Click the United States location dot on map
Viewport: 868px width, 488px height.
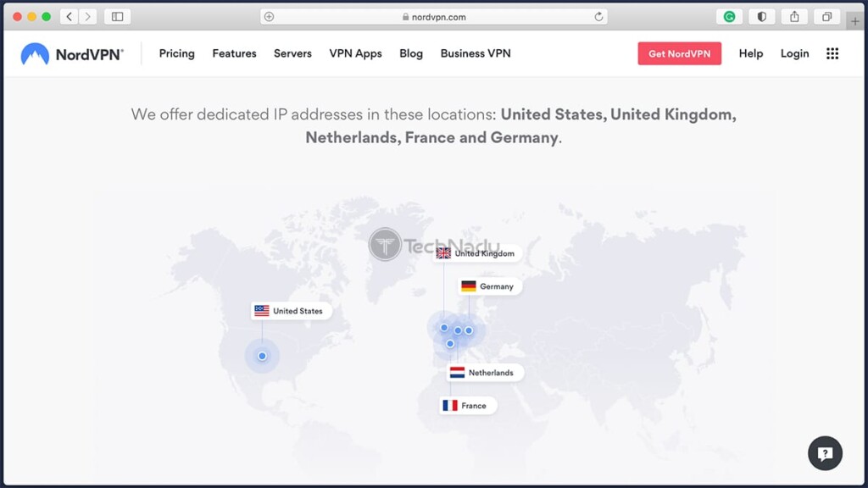tap(262, 356)
